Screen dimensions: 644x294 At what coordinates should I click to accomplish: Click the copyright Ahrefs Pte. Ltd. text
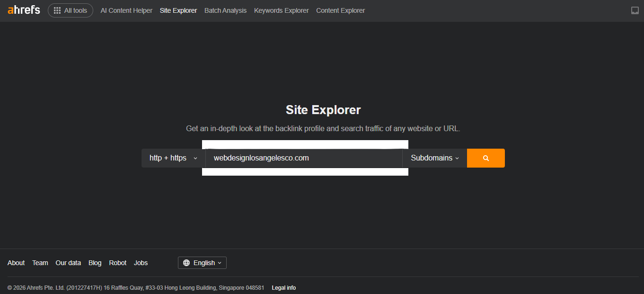click(136, 288)
